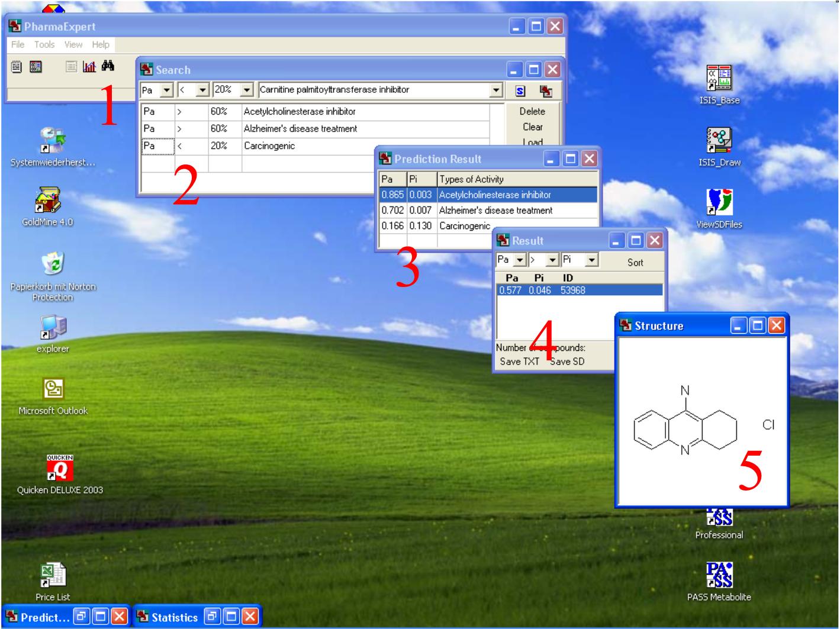Viewport: 840px width, 629px height.
Task: Open the Tools menu in PharmaExpert
Action: [44, 44]
